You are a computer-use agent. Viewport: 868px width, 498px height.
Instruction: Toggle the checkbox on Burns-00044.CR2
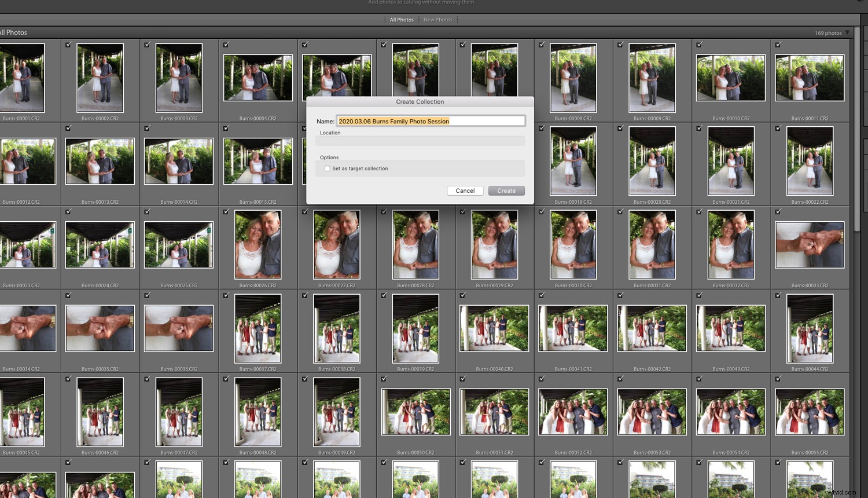(x=778, y=295)
